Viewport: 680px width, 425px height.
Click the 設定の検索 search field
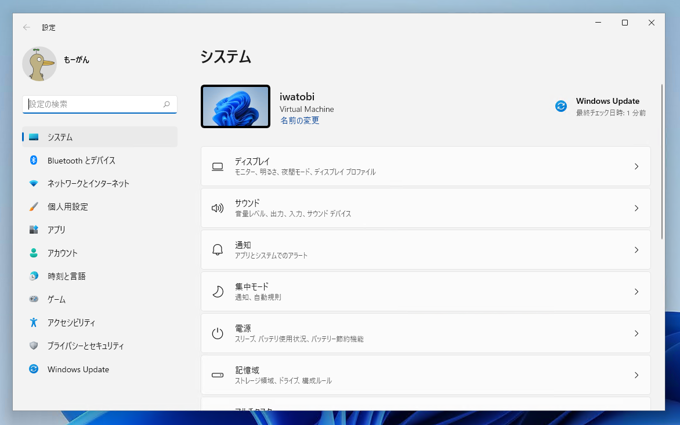pyautogui.click(x=99, y=104)
